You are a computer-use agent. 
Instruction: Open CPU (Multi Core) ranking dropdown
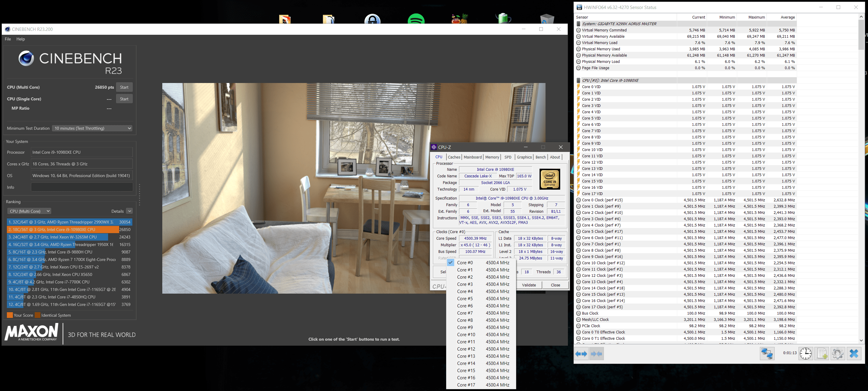coord(29,211)
